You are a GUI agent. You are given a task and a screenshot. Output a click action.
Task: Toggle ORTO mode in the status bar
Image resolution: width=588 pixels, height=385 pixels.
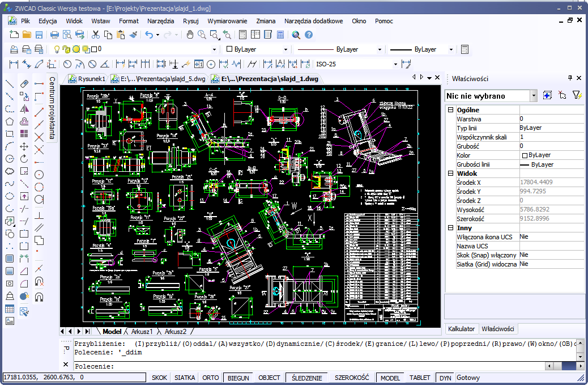click(x=211, y=378)
